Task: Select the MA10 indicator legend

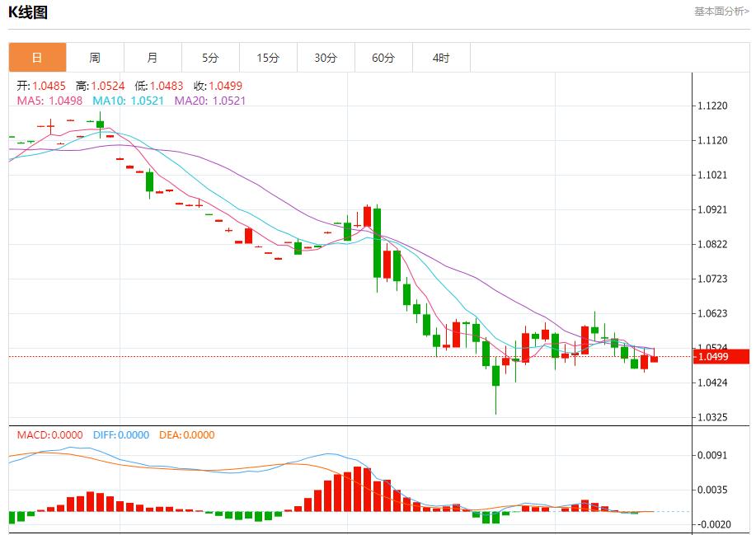Action: pos(124,101)
